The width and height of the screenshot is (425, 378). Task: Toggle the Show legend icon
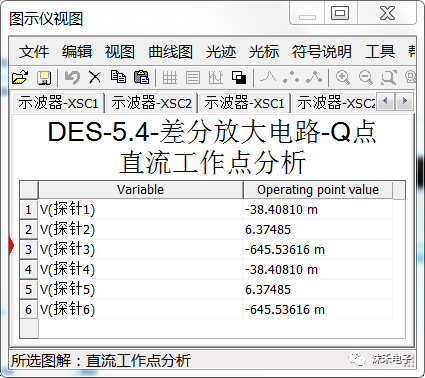coord(193,78)
